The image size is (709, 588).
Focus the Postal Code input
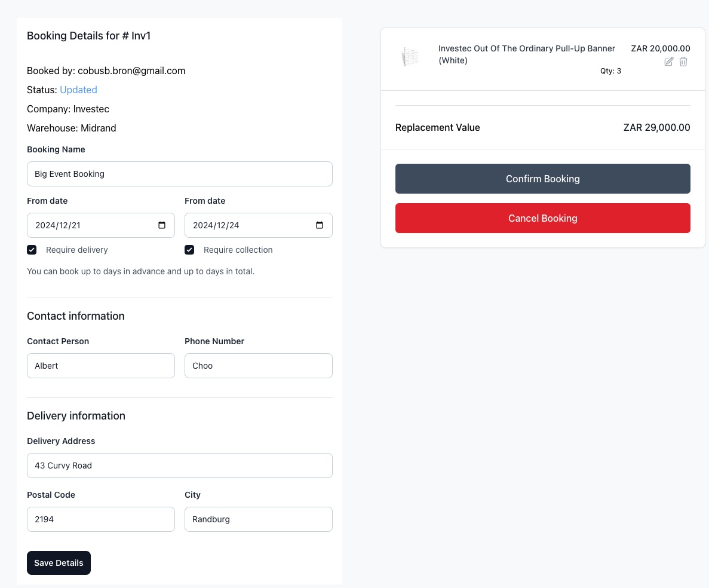(100, 519)
